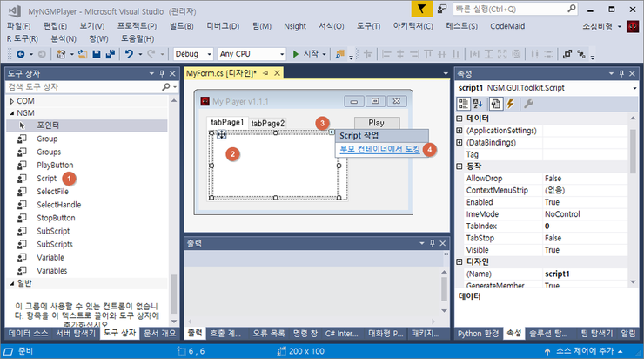The width and height of the screenshot is (644, 359).
Task: Show events lightning bolt in properties
Action: [511, 104]
